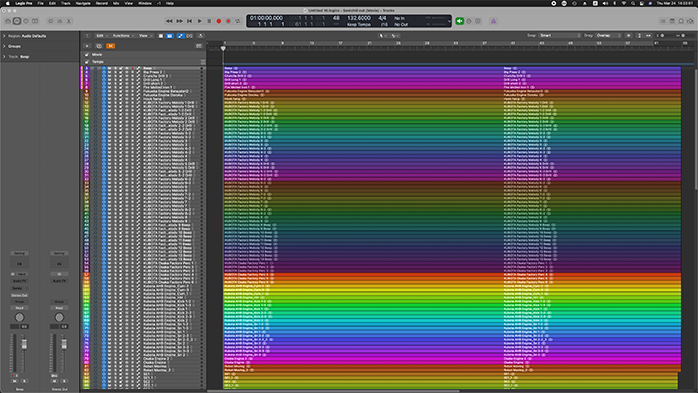Click Audio FX slot on Beep strip
The height and width of the screenshot is (393, 698).
(20, 281)
